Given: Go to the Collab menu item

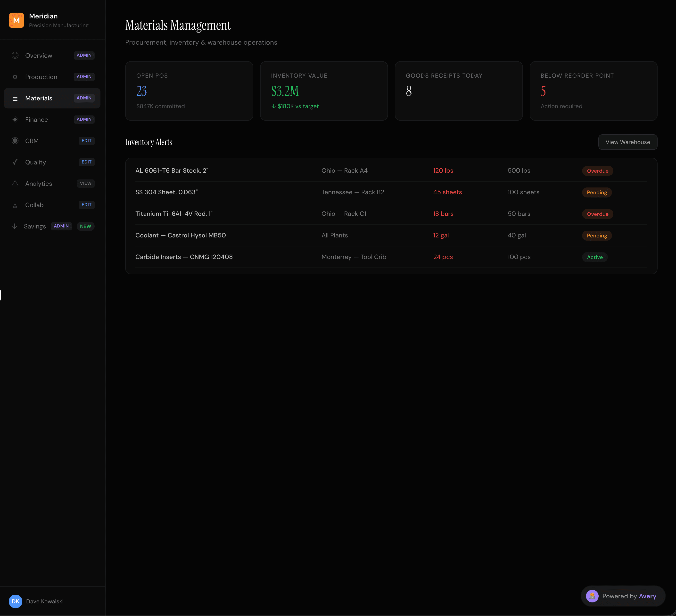Looking at the screenshot, I should tap(34, 205).
